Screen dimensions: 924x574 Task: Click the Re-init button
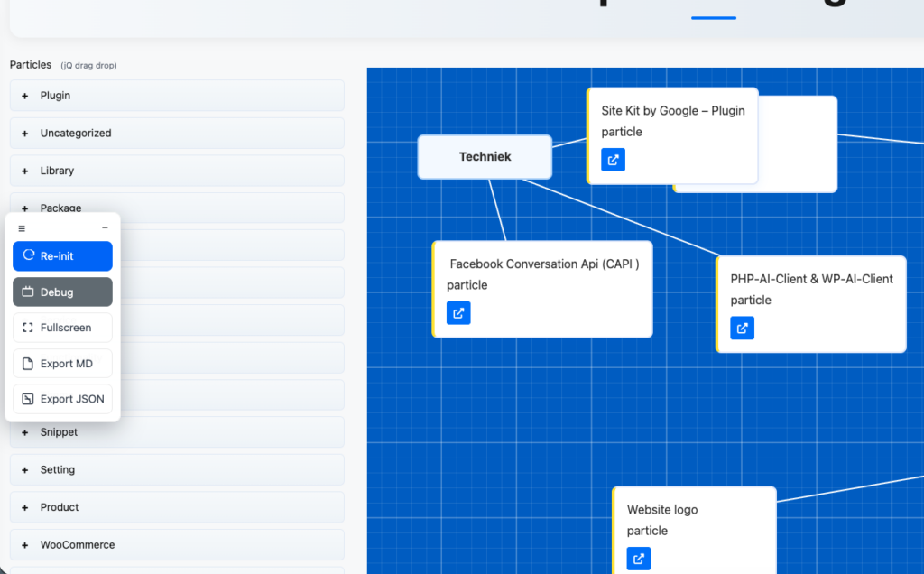coord(62,256)
